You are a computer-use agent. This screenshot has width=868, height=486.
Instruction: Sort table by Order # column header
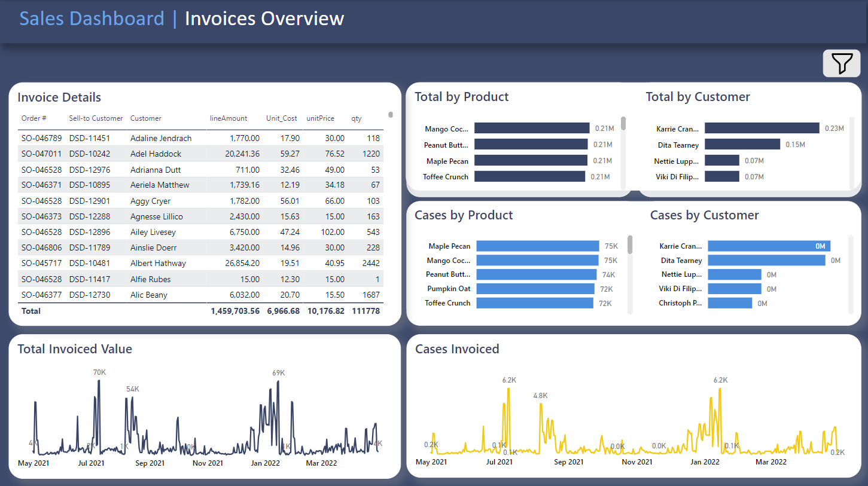click(x=33, y=118)
